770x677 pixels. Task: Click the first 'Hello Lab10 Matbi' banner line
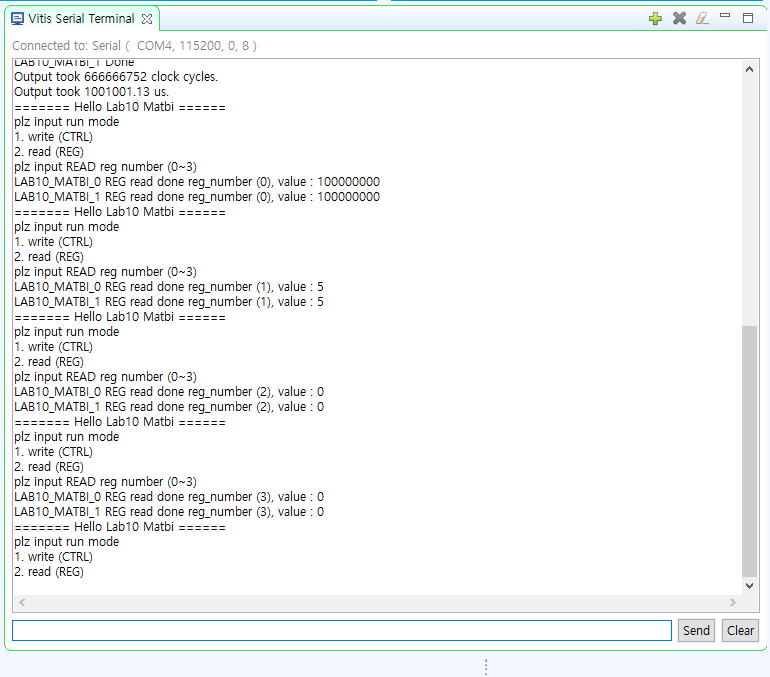pyautogui.click(x=120, y=107)
